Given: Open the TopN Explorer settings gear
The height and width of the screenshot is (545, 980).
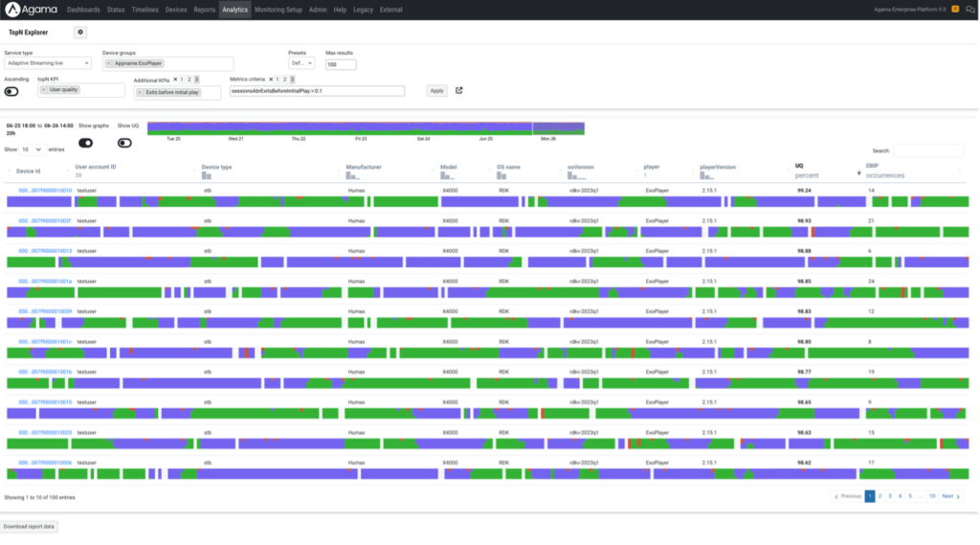Looking at the screenshot, I should point(80,32).
